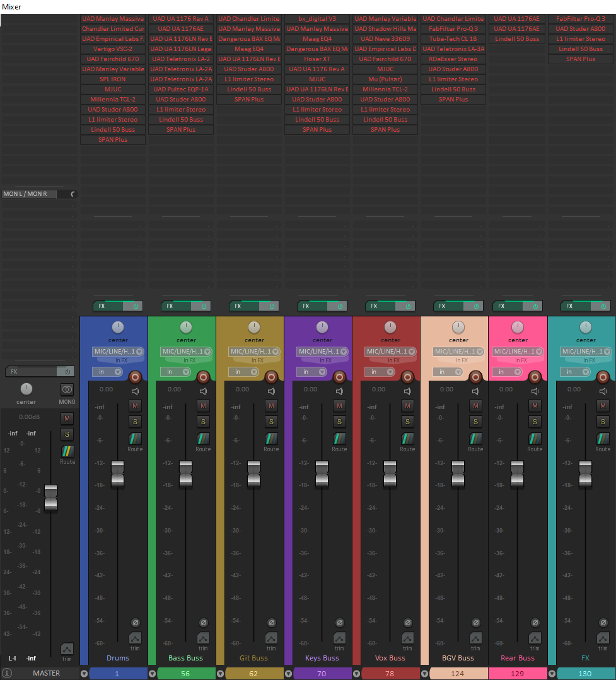Open routing for Git Buss
Viewport: 616px width, 680px height.
pos(271,439)
